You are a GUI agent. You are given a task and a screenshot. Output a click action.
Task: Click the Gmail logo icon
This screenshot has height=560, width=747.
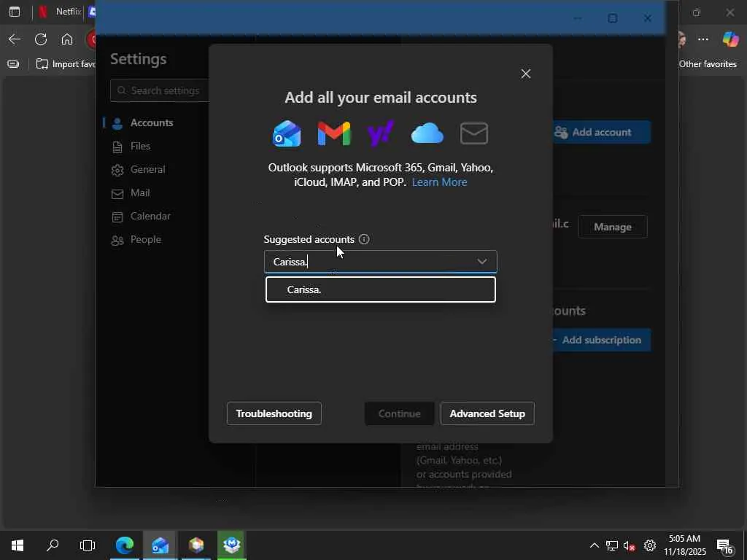tap(334, 133)
